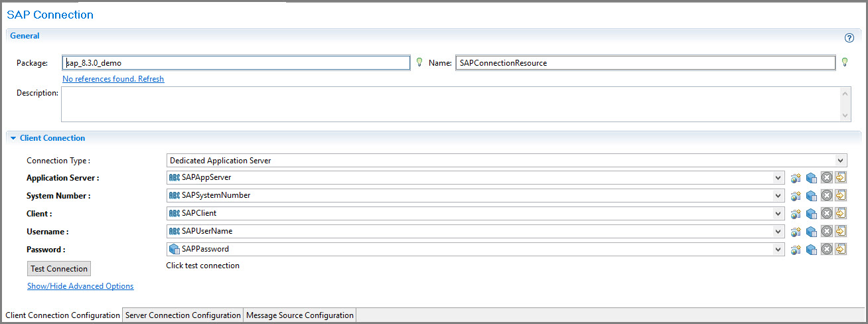Open the Application Server property dropdown
The width and height of the screenshot is (868, 324).
pos(778,178)
